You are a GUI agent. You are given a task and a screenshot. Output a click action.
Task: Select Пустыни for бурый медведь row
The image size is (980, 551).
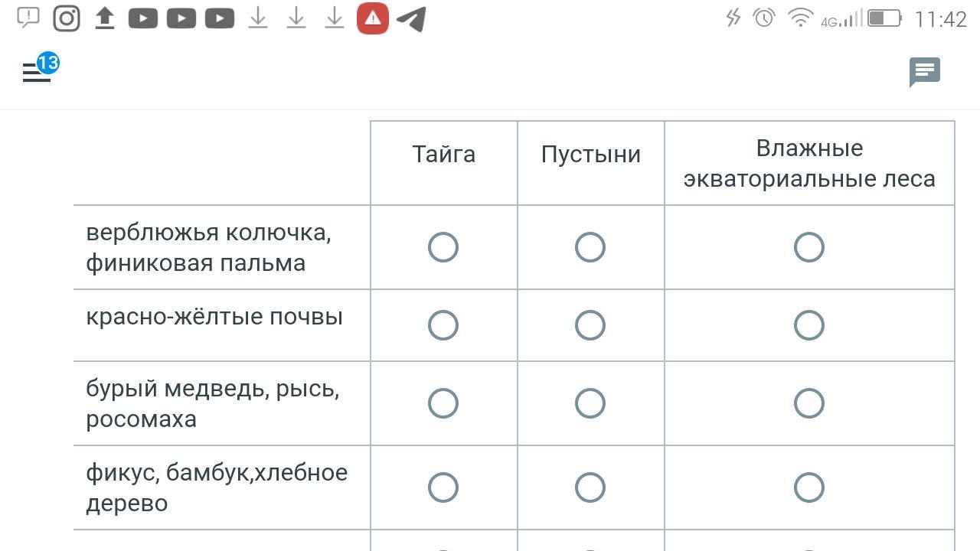click(590, 403)
